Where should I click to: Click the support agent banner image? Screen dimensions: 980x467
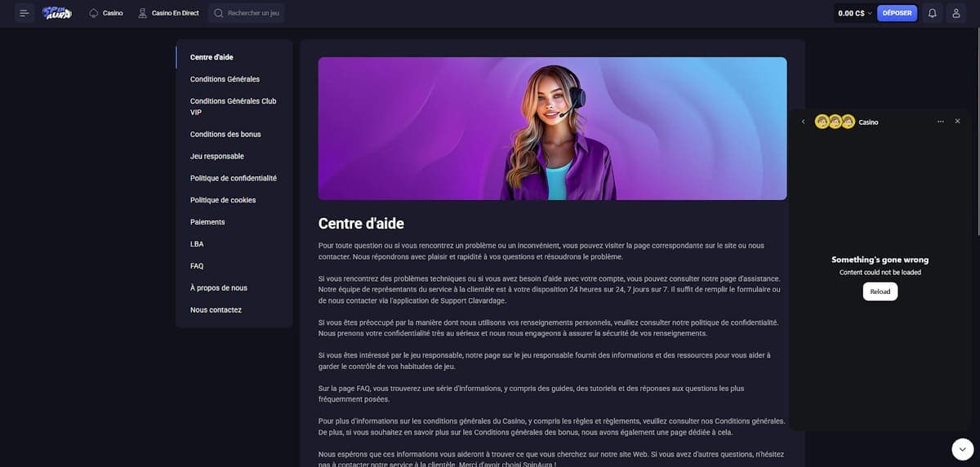pyautogui.click(x=552, y=128)
